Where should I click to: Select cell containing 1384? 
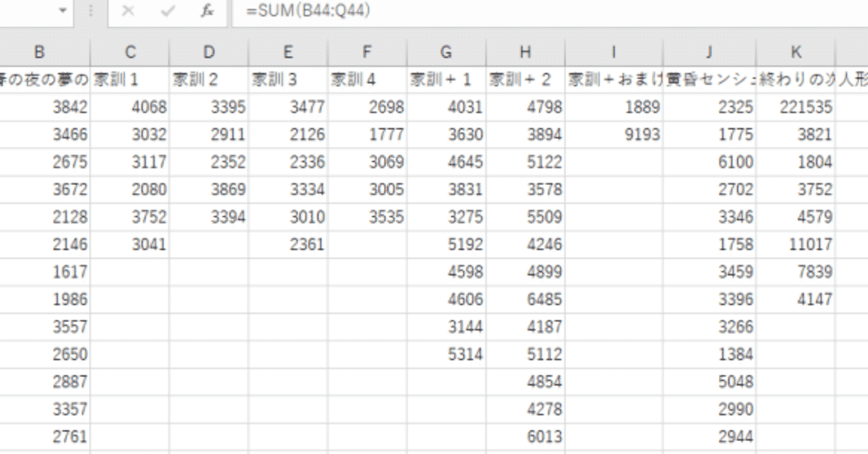(x=709, y=354)
